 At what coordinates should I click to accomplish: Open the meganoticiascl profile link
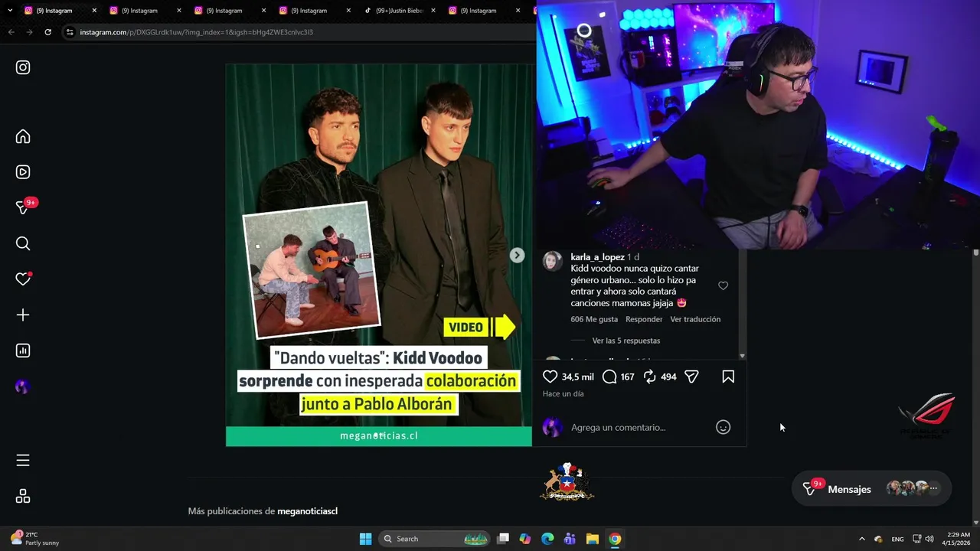pyautogui.click(x=307, y=511)
